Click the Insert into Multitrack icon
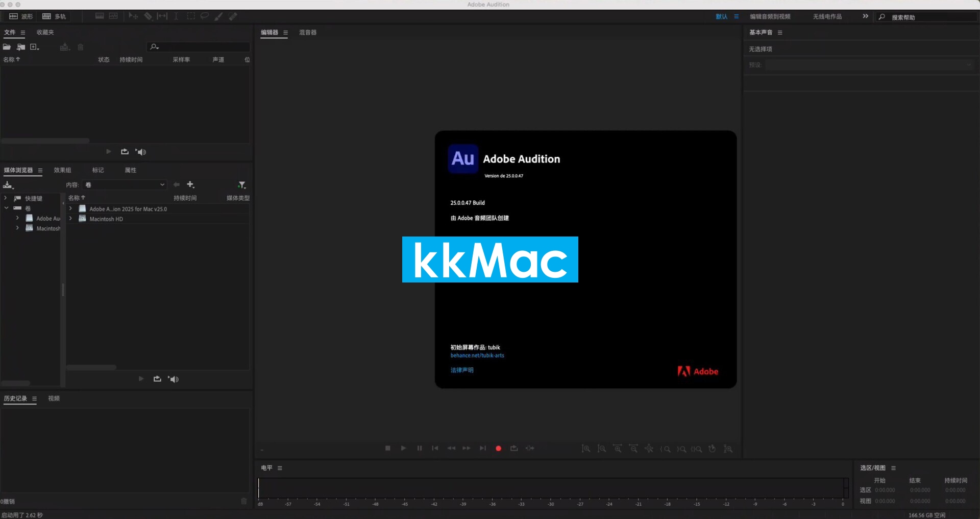980x519 pixels. [x=65, y=47]
